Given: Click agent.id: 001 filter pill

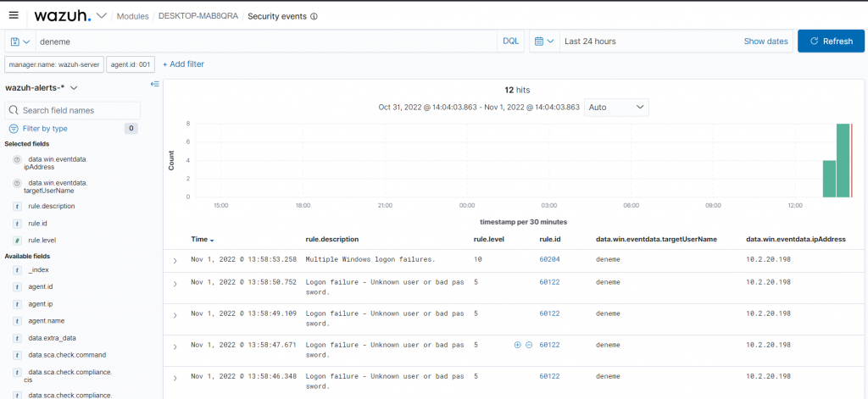Looking at the screenshot, I should click(130, 64).
